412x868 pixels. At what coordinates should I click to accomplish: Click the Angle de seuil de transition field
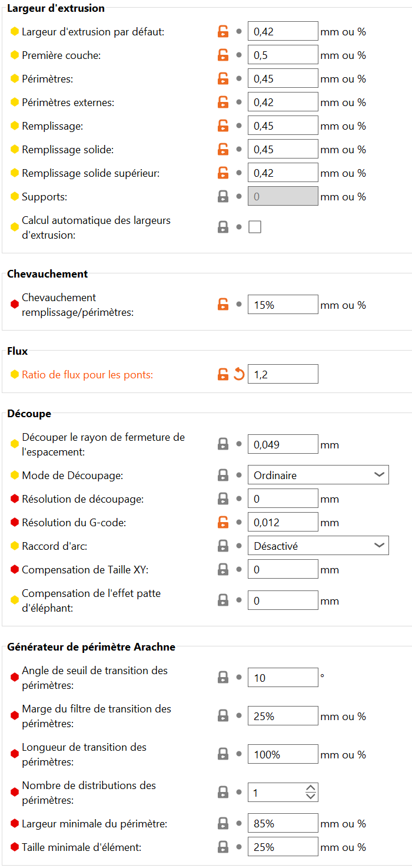(x=283, y=678)
